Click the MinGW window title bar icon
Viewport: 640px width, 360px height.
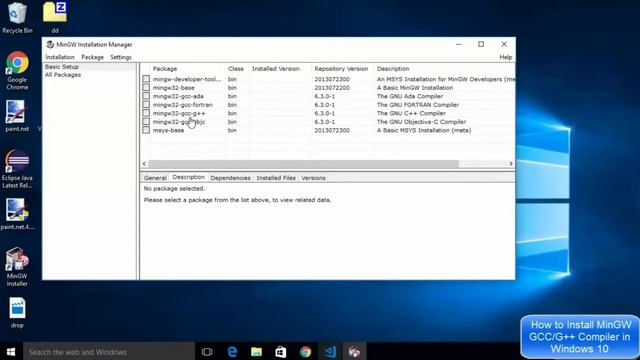click(x=50, y=44)
